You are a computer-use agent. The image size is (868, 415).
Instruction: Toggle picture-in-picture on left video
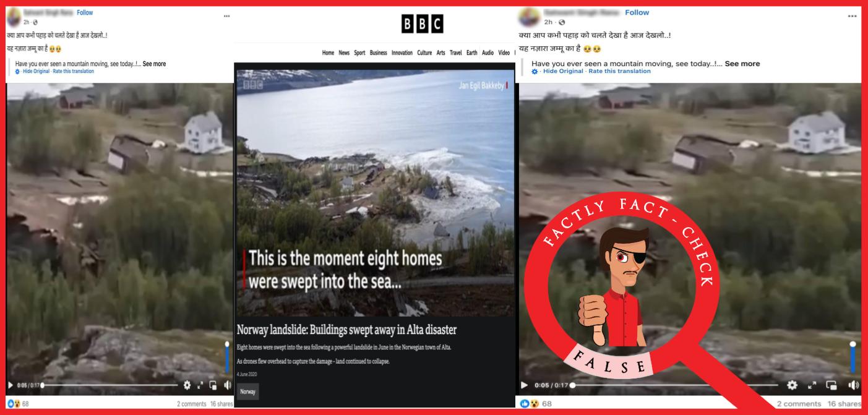coord(213,385)
